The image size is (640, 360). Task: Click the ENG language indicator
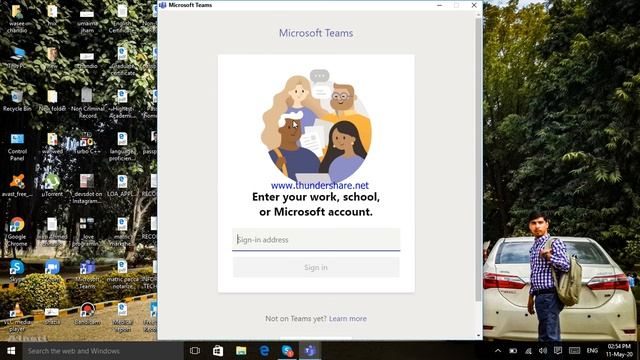[x=592, y=351]
